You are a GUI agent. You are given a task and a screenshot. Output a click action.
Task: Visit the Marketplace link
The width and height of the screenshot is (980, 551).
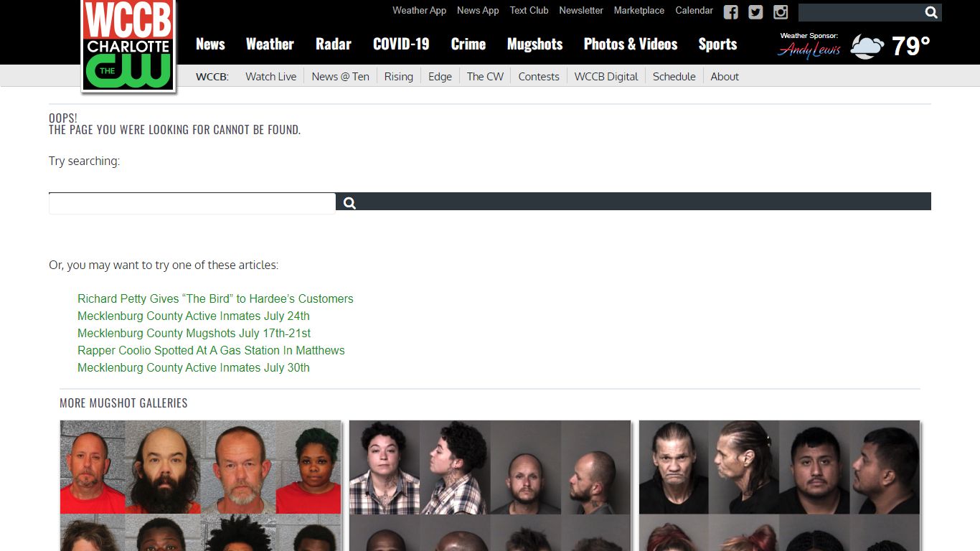(x=639, y=10)
